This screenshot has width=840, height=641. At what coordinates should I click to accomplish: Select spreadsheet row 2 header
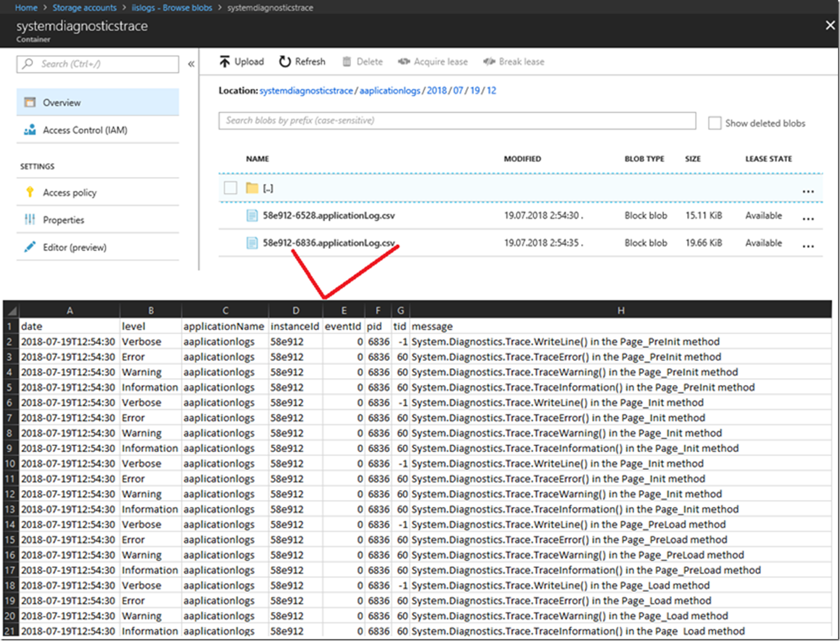11,342
